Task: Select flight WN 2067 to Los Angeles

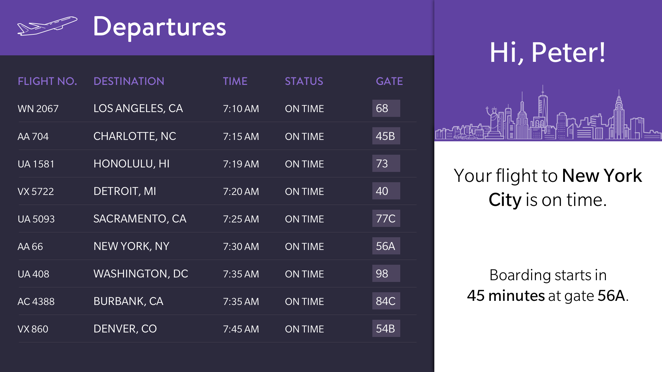Action: tap(217, 109)
